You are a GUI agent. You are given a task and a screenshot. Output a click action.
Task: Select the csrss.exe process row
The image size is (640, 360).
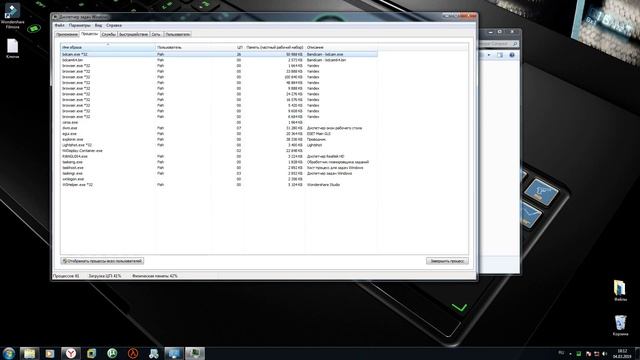(x=219, y=122)
